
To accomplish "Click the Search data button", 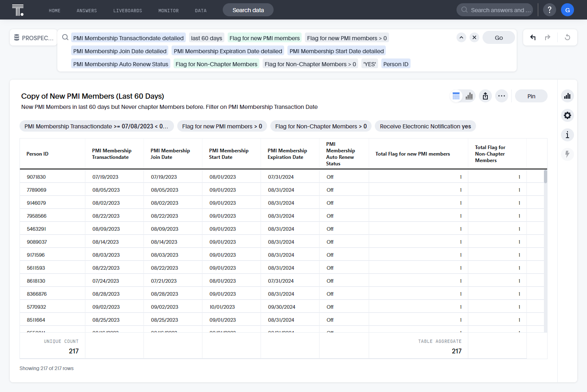I will coord(248,10).
